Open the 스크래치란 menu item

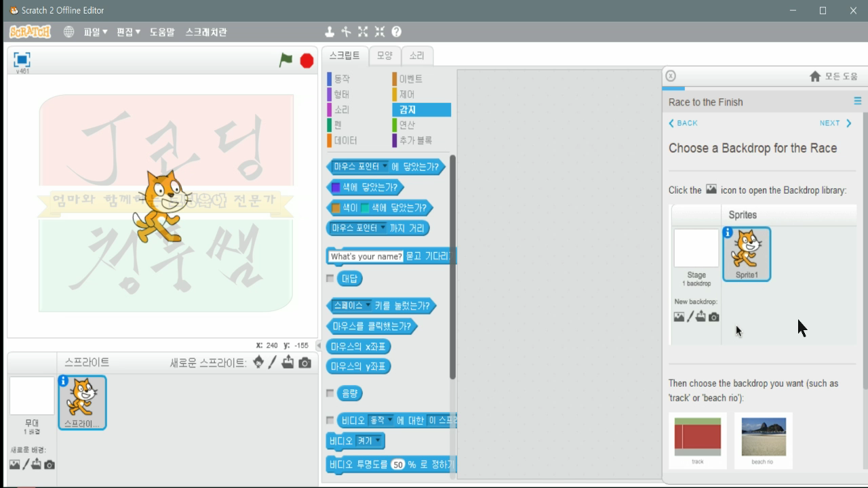pos(206,32)
